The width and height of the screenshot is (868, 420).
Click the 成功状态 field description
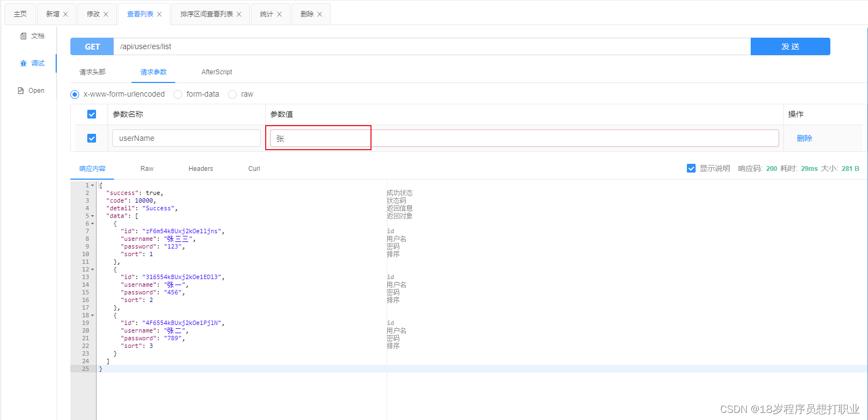coord(400,193)
